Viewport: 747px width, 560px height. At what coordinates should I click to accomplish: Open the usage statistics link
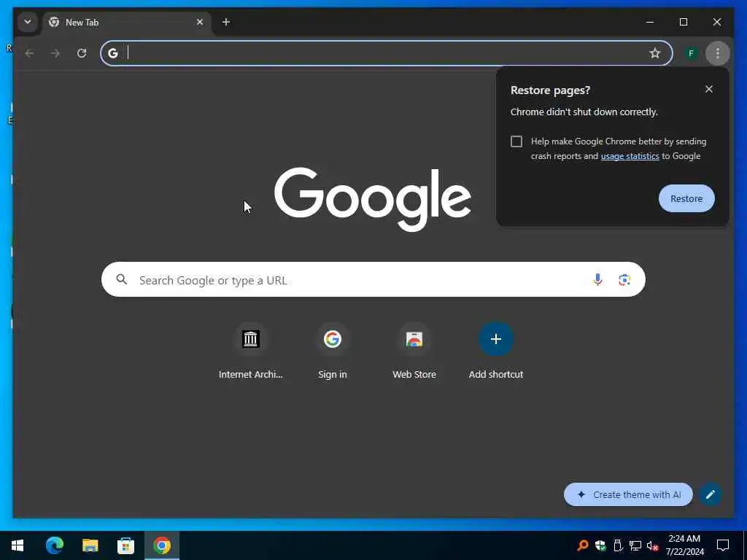630,156
